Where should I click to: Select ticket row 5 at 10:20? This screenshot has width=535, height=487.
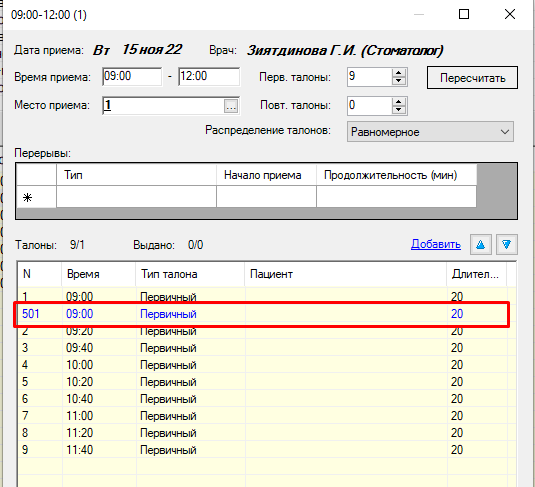(261, 382)
